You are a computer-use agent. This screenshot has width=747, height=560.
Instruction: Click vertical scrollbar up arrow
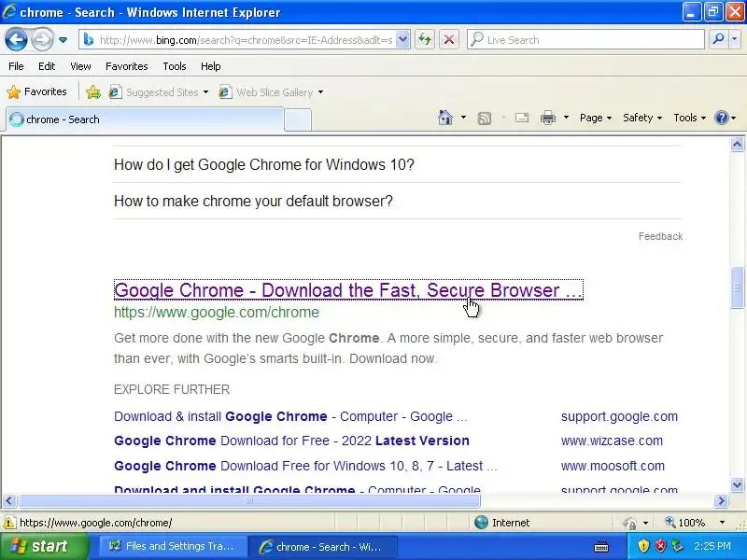coord(737,145)
